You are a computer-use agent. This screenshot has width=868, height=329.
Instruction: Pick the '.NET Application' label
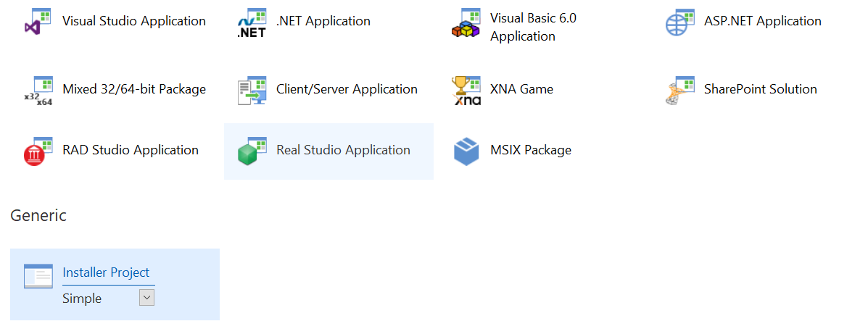pos(323,21)
